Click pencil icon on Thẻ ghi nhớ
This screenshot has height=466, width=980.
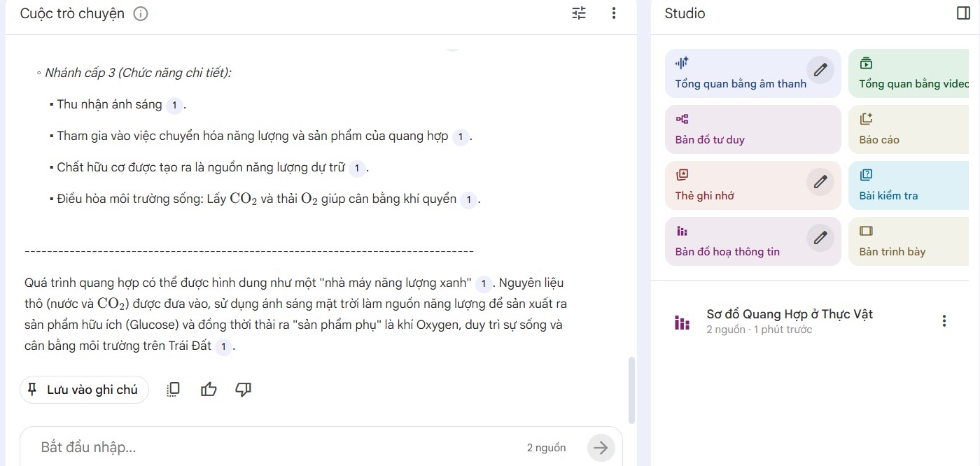click(820, 182)
